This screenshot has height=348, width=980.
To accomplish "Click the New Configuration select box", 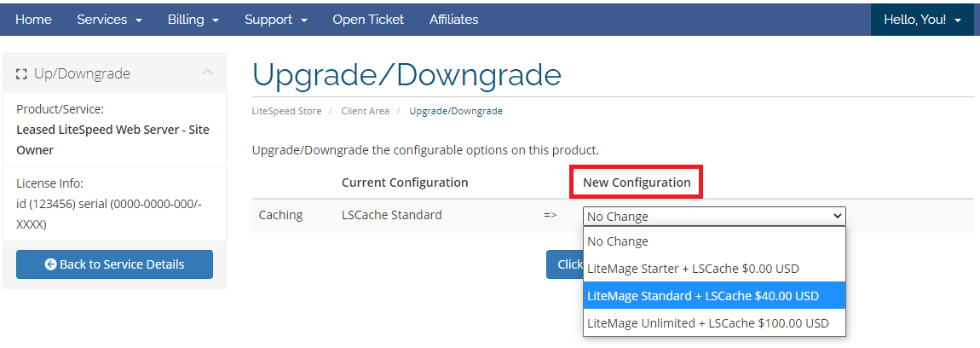I will pos(714,216).
